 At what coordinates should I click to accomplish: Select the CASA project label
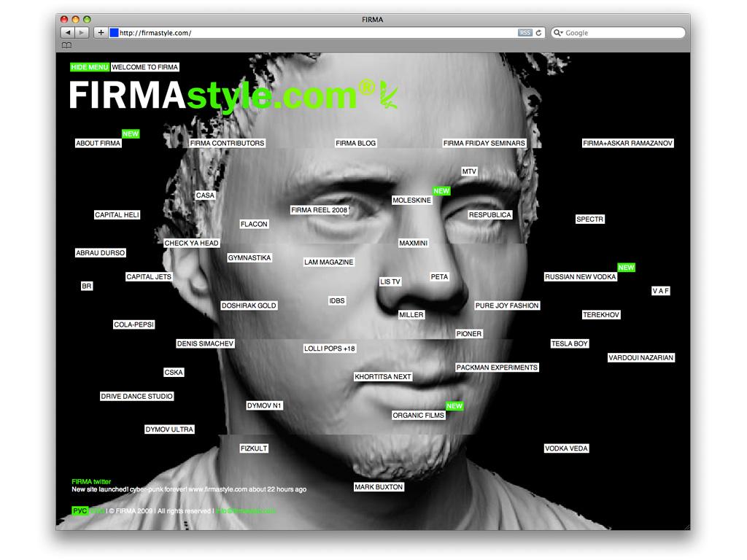click(x=205, y=195)
